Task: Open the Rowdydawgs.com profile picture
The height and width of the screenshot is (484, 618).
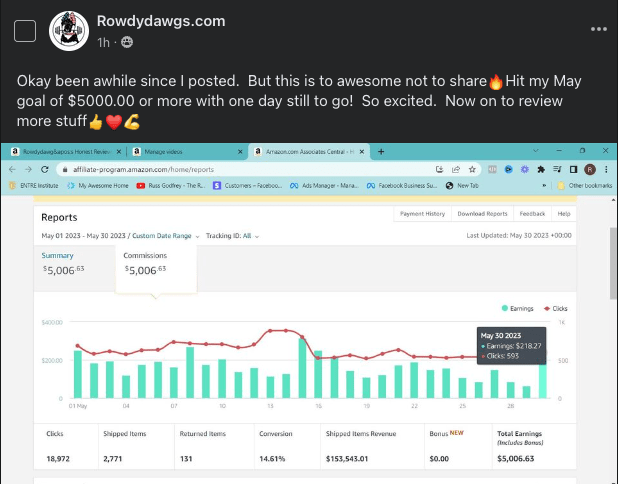Action: click(x=69, y=31)
